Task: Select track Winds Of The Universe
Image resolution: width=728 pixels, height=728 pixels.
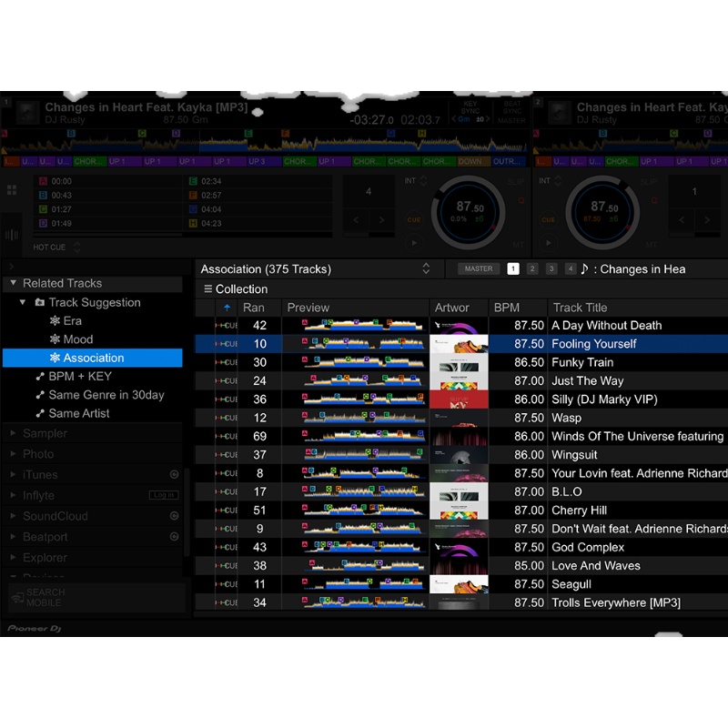Action: click(637, 436)
